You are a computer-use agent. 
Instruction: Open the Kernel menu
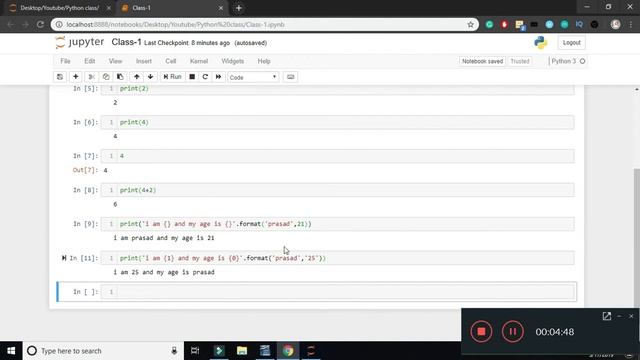coord(199,61)
